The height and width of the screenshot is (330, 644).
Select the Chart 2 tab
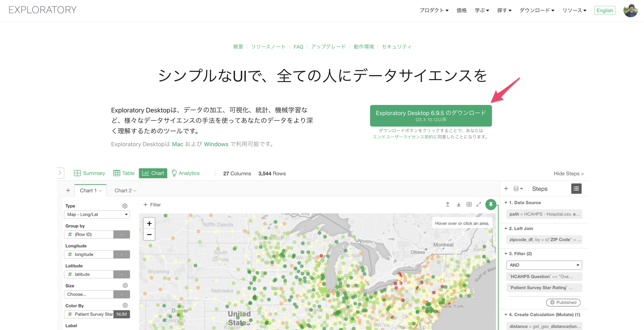pyautogui.click(x=125, y=190)
